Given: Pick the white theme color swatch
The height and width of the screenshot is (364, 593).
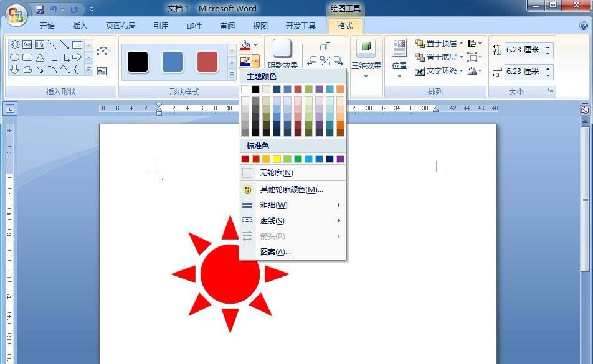Looking at the screenshot, I should (x=245, y=89).
